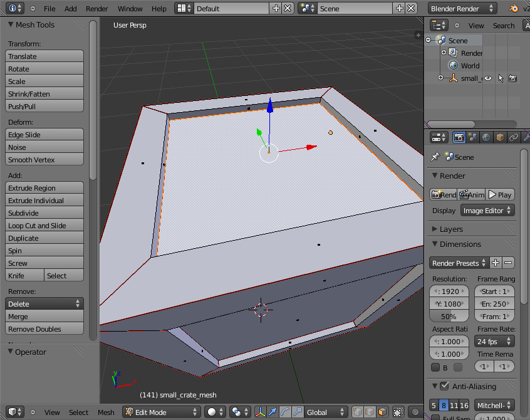The image size is (530, 420).
Task: Set anti-aliasing samples to 5
Action: click(x=434, y=405)
